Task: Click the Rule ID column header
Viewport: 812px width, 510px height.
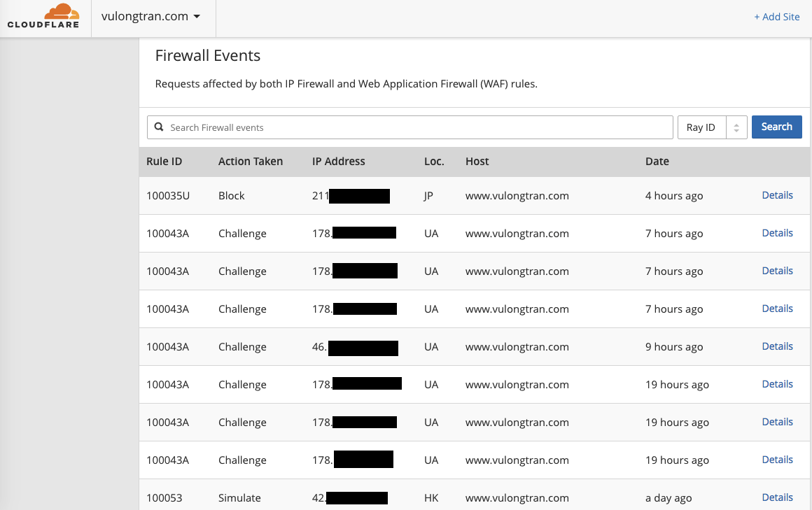Action: pos(164,161)
